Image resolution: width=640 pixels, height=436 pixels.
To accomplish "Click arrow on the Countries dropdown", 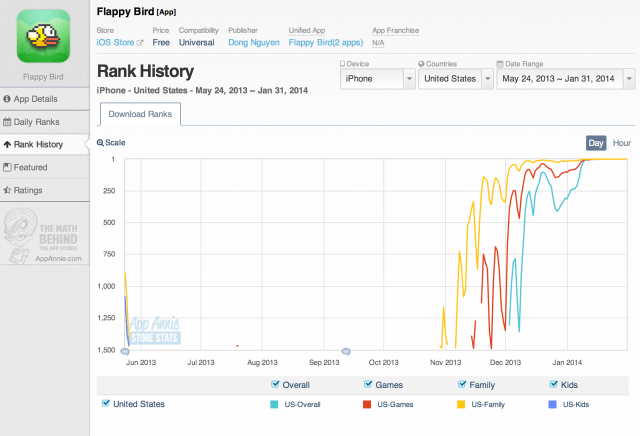I will (x=487, y=79).
